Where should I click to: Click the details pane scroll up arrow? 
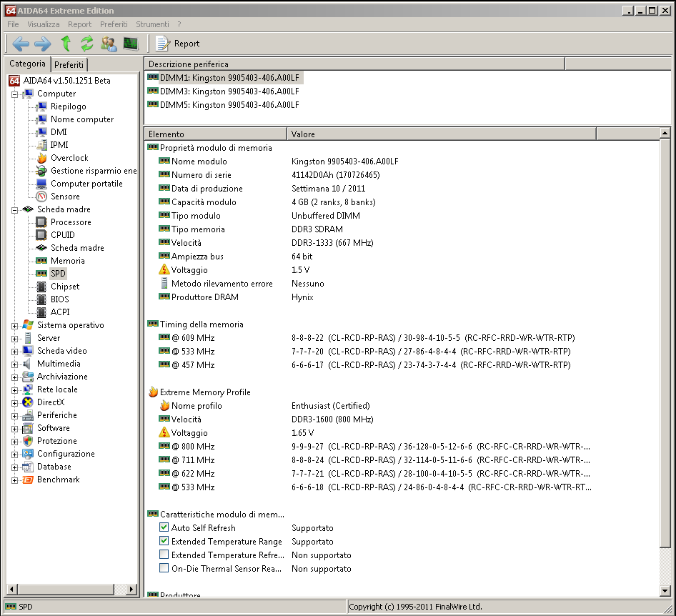(x=665, y=133)
